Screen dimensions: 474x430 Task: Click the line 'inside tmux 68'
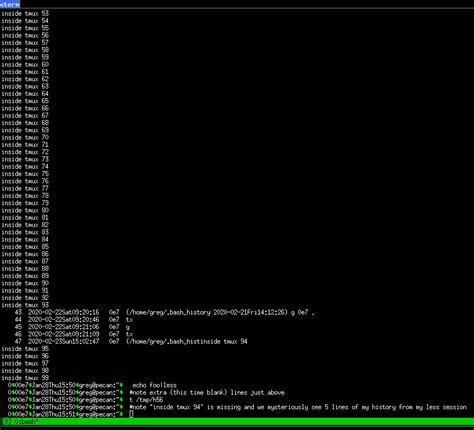click(25, 123)
